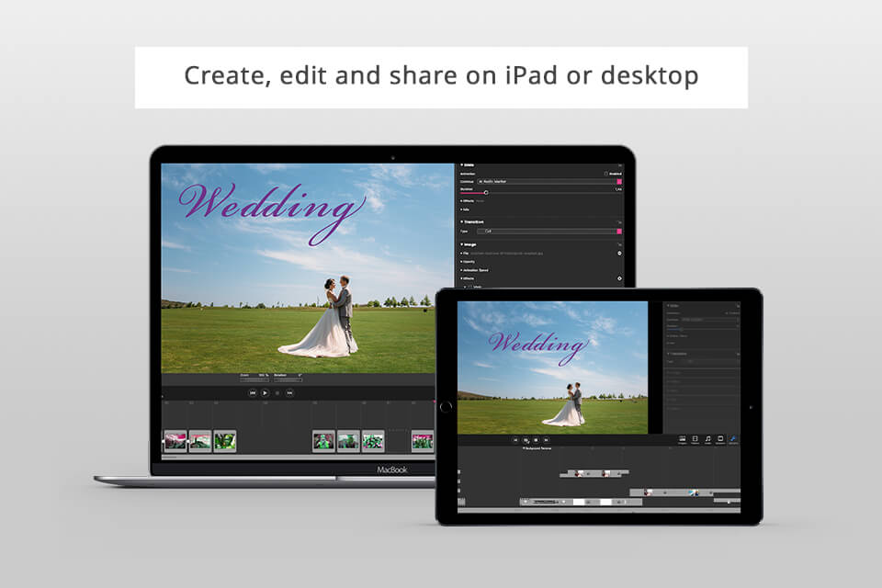This screenshot has width=882, height=588.
Task: Select the upper track clip on iPad timeline
Action: coord(594,474)
